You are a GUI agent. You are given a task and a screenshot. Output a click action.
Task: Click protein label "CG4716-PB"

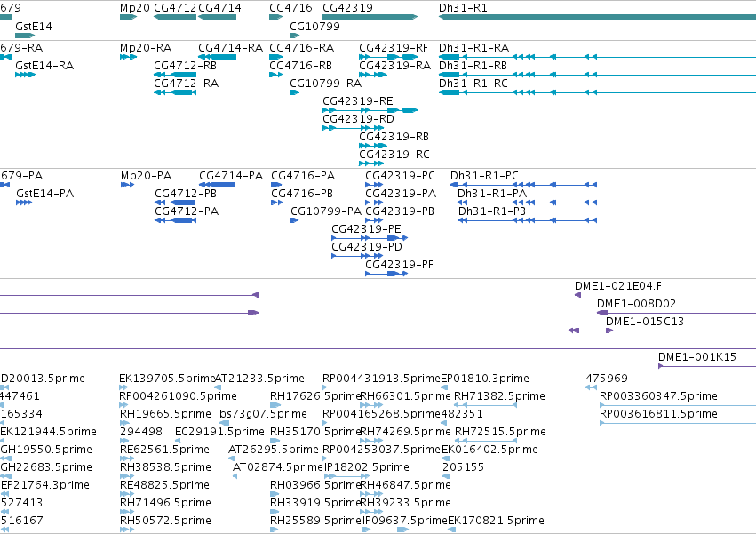pyautogui.click(x=302, y=194)
